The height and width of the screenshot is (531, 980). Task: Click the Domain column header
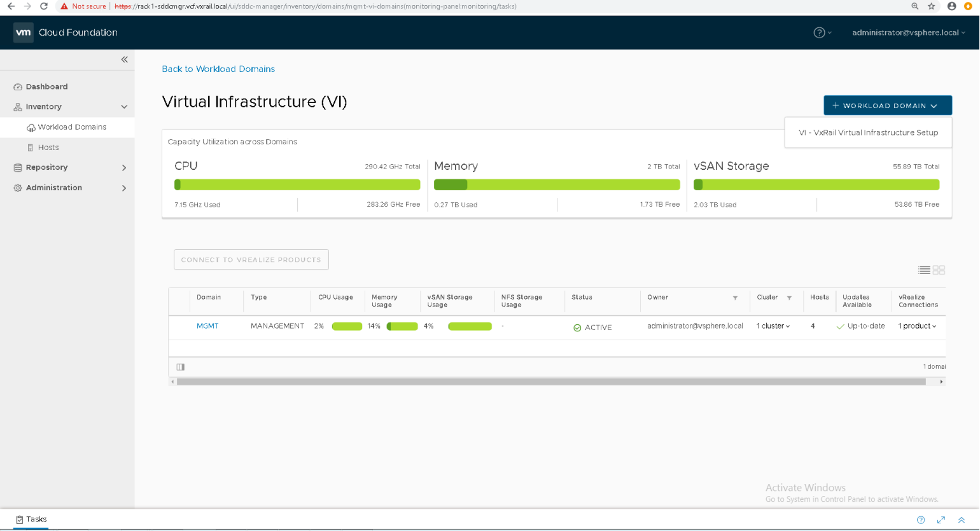209,298
